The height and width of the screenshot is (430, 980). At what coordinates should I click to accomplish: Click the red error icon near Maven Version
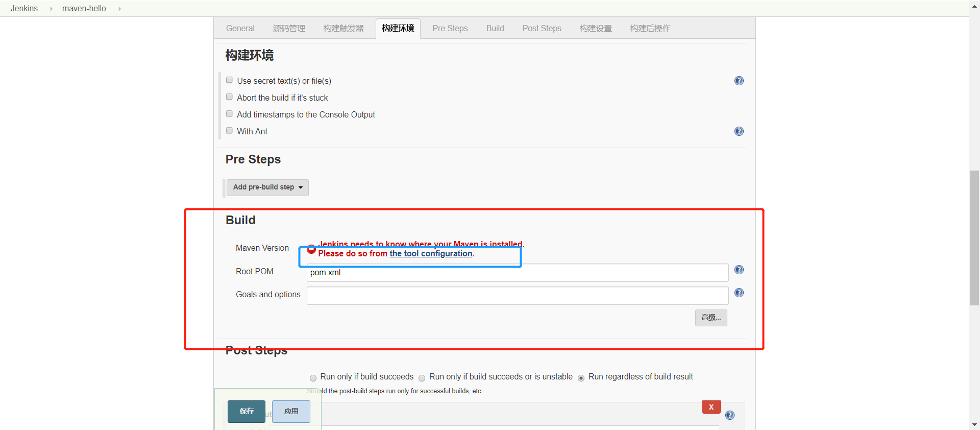click(311, 249)
